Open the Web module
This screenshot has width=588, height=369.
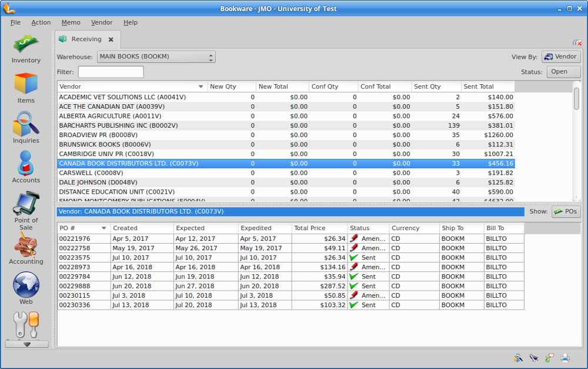click(26, 288)
